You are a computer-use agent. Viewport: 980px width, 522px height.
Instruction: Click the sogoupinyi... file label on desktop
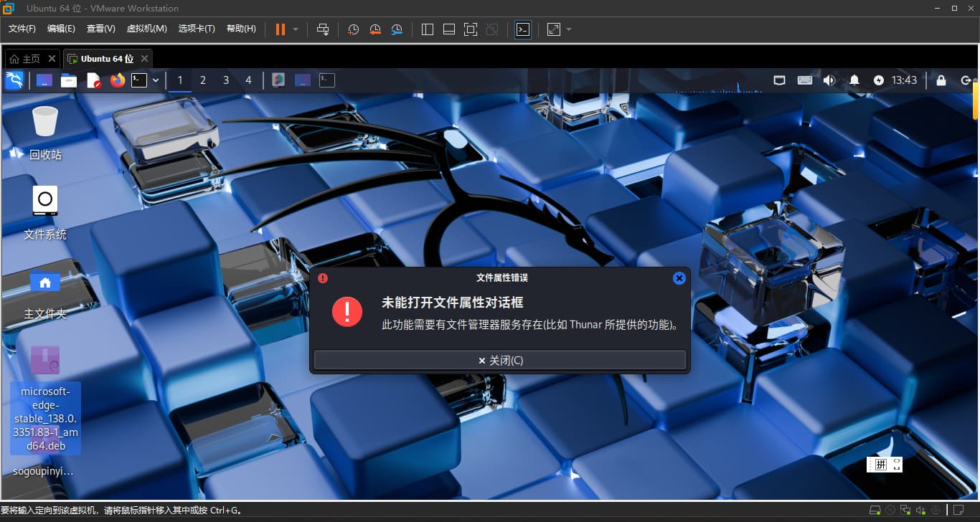click(43, 472)
